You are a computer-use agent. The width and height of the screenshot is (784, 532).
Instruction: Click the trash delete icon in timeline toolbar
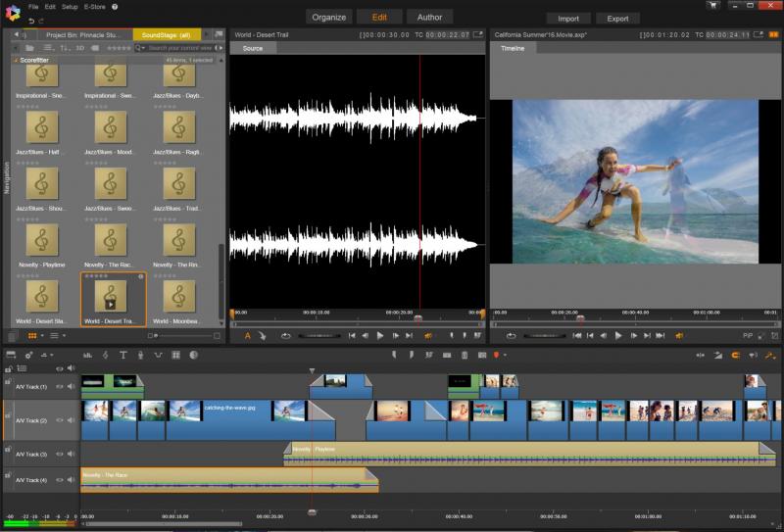coord(464,355)
